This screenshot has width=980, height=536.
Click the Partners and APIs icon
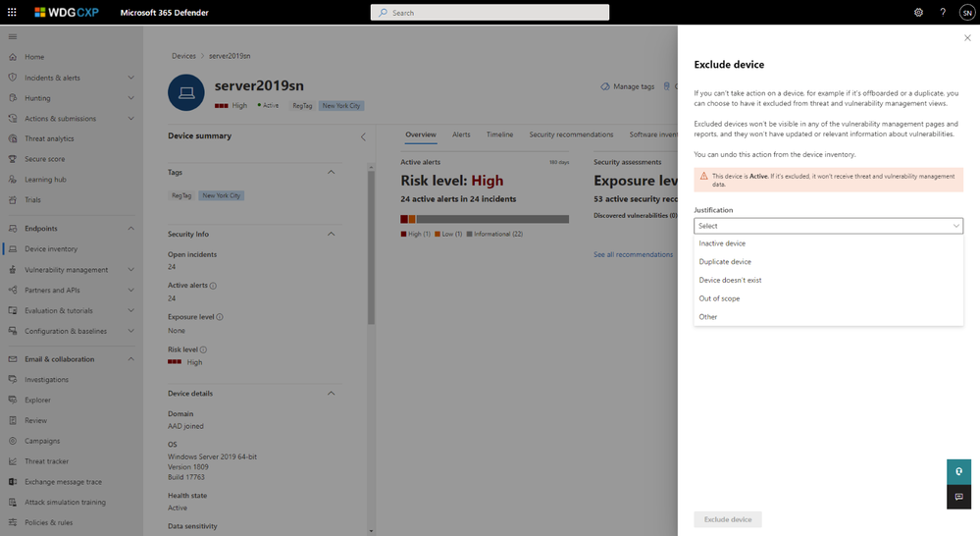point(13,291)
